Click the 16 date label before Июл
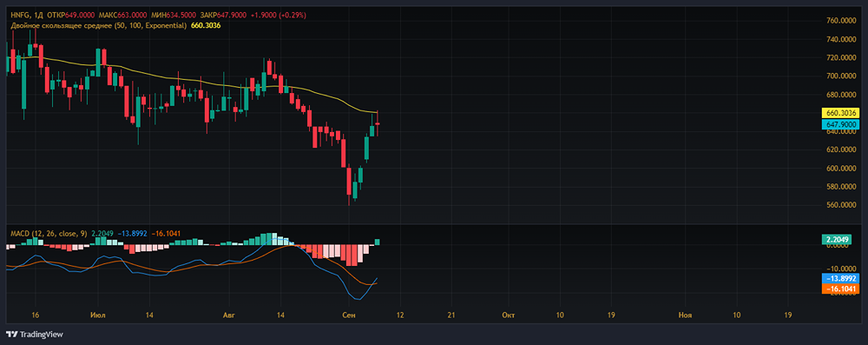The width and height of the screenshot is (868, 345). coord(36,315)
